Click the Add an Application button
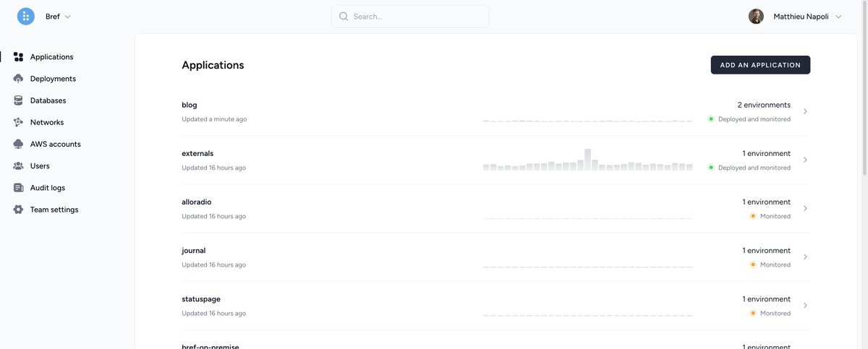Image resolution: width=868 pixels, height=349 pixels. point(760,65)
